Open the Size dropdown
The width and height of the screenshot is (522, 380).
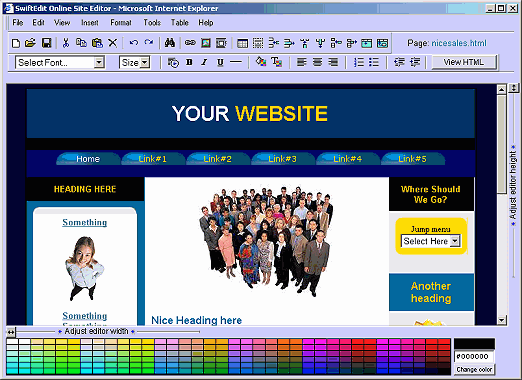coord(135,62)
